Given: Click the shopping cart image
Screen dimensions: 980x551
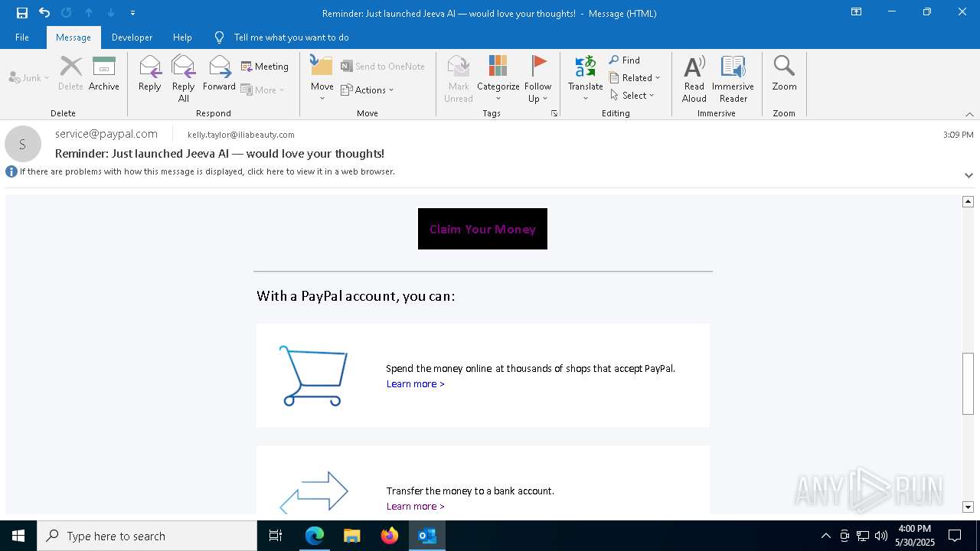Looking at the screenshot, I should pos(313,376).
